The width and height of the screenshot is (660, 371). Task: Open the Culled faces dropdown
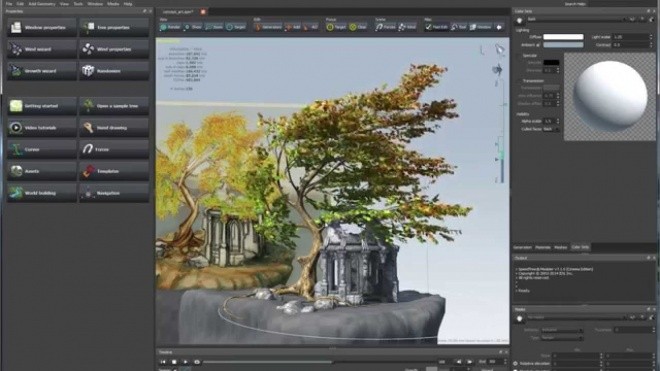click(551, 129)
